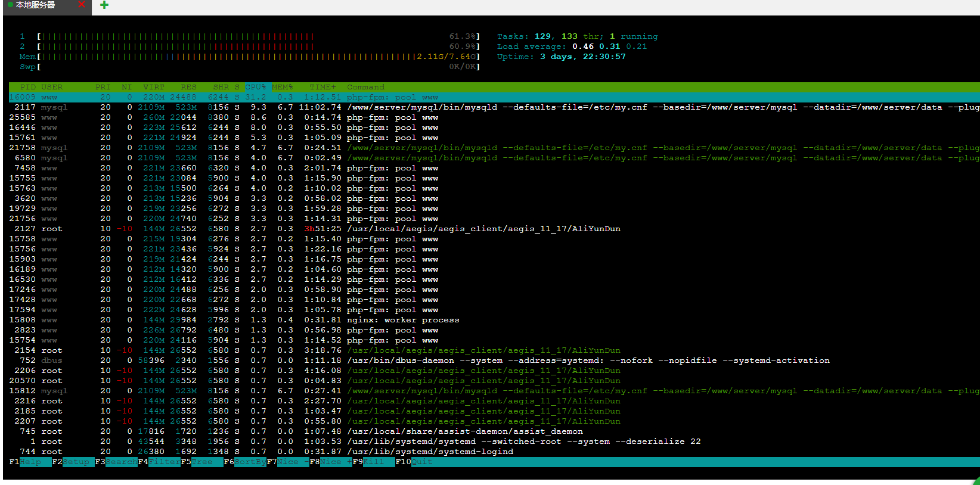Select php-fpm process row PID 2823

point(494,330)
